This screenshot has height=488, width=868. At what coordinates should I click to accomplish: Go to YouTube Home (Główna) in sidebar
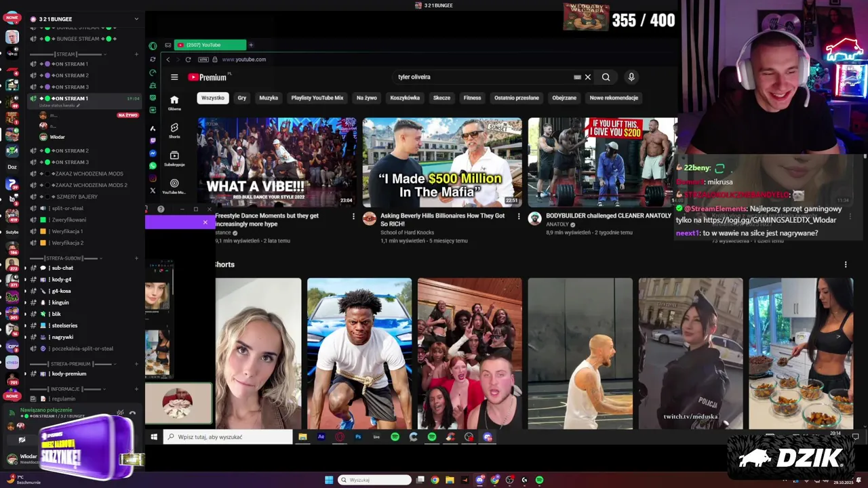[174, 102]
